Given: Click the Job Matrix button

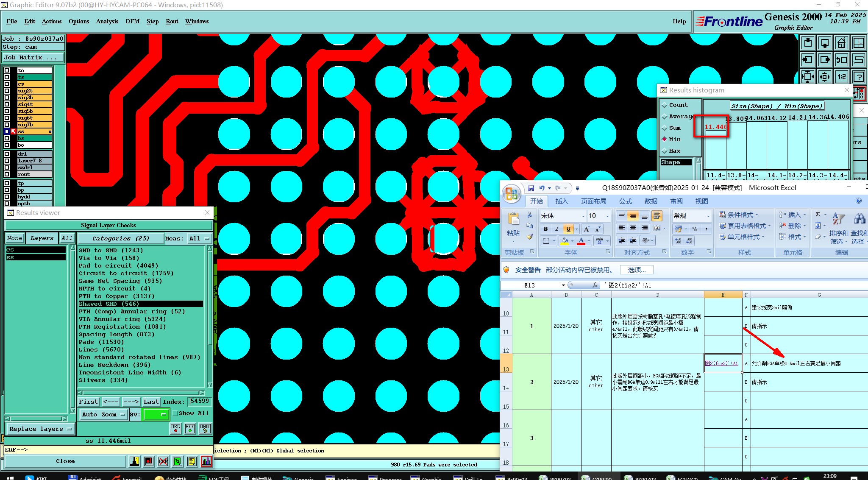Looking at the screenshot, I should [33, 57].
